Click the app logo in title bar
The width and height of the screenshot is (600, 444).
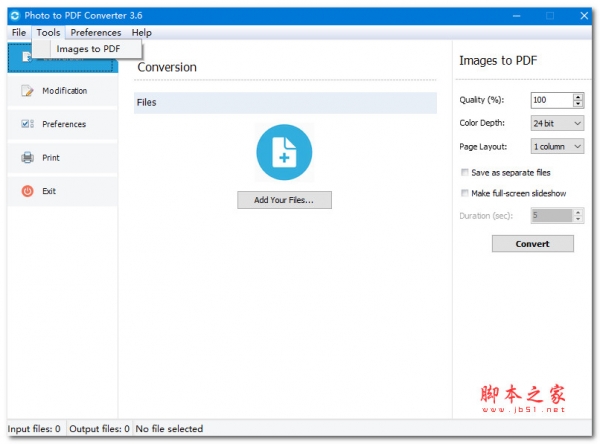point(15,16)
